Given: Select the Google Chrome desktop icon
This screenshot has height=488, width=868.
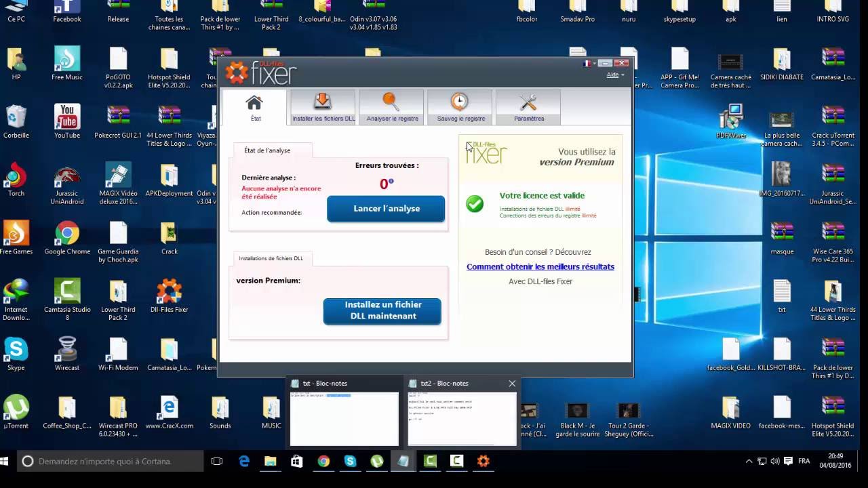Looking at the screenshot, I should pos(67,238).
